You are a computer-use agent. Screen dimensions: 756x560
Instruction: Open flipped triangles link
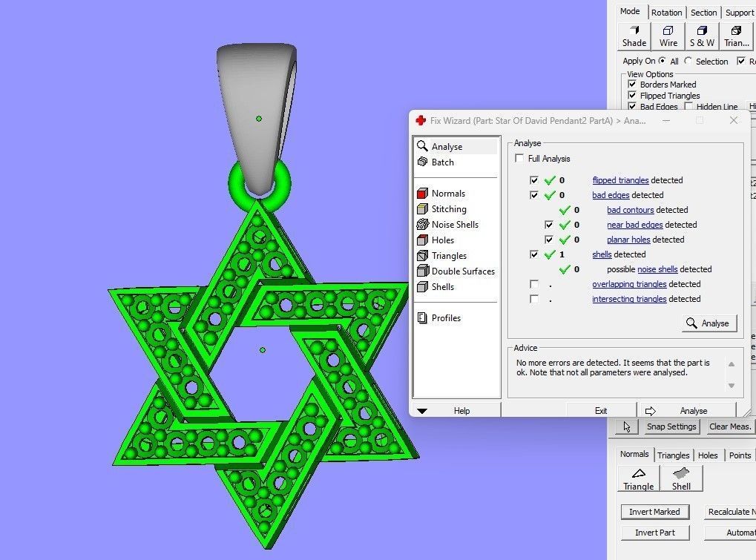[x=620, y=180]
